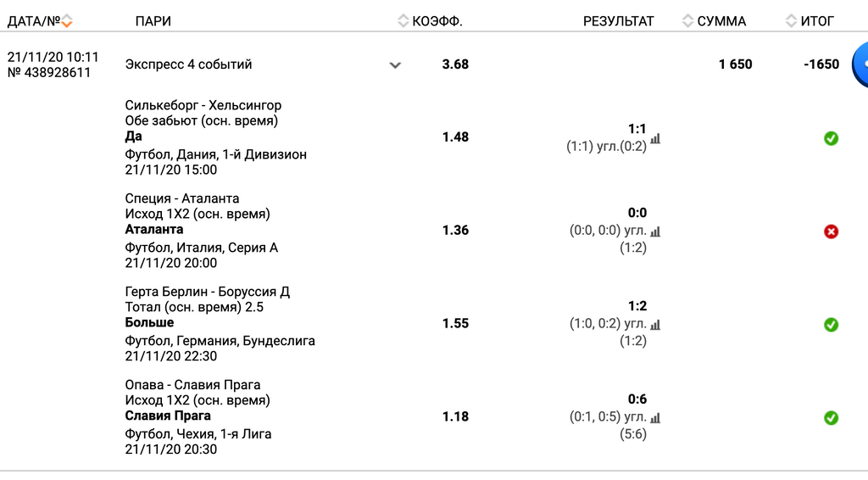Click the РЕЗУЛЬТАТ column header
The image size is (868, 480).
click(619, 21)
